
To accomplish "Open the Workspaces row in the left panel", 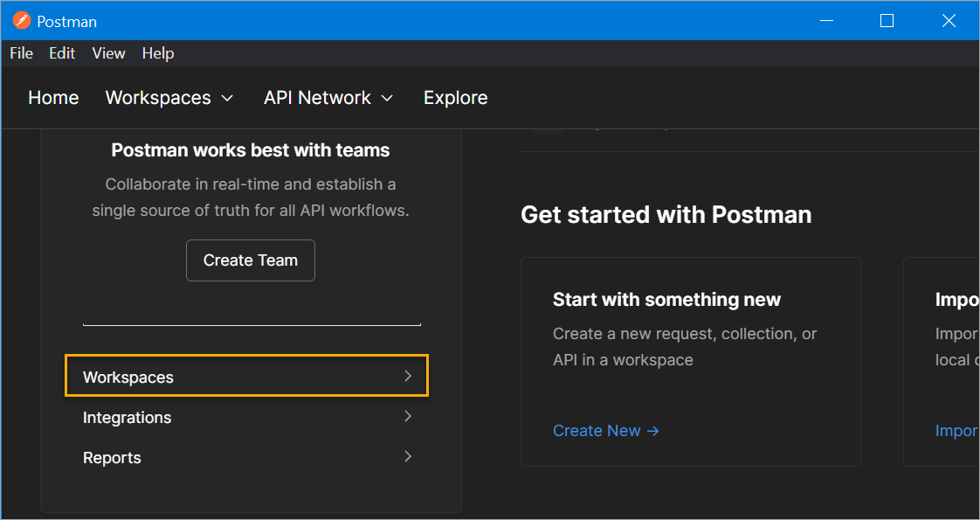I will pos(247,376).
